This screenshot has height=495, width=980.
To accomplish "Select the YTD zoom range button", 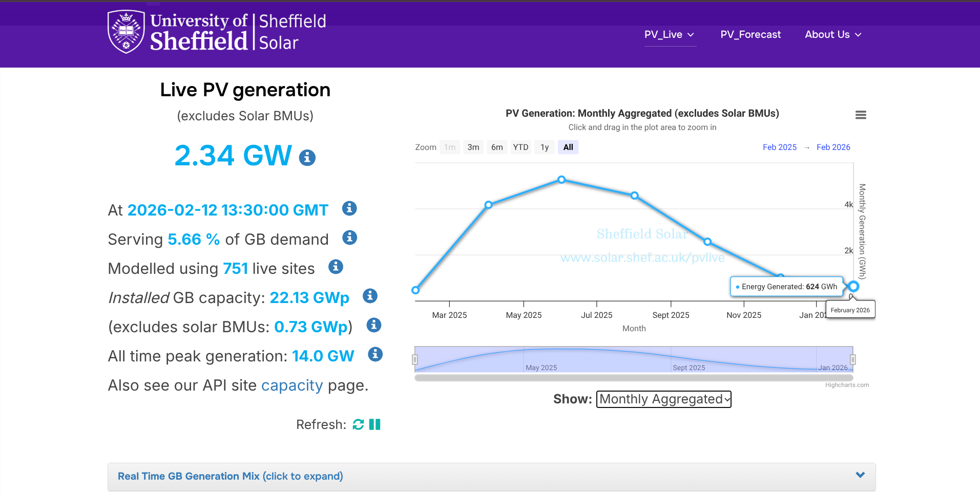I will (x=520, y=147).
